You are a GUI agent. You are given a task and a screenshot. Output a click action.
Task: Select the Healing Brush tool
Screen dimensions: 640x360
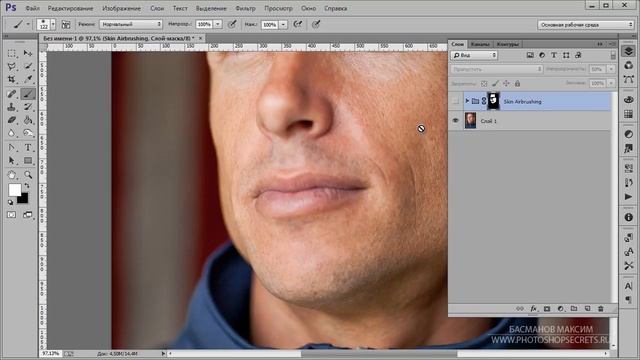[11, 94]
